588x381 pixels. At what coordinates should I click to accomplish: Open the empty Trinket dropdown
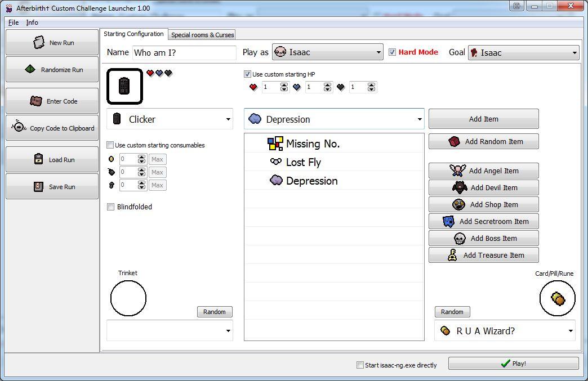click(x=170, y=330)
